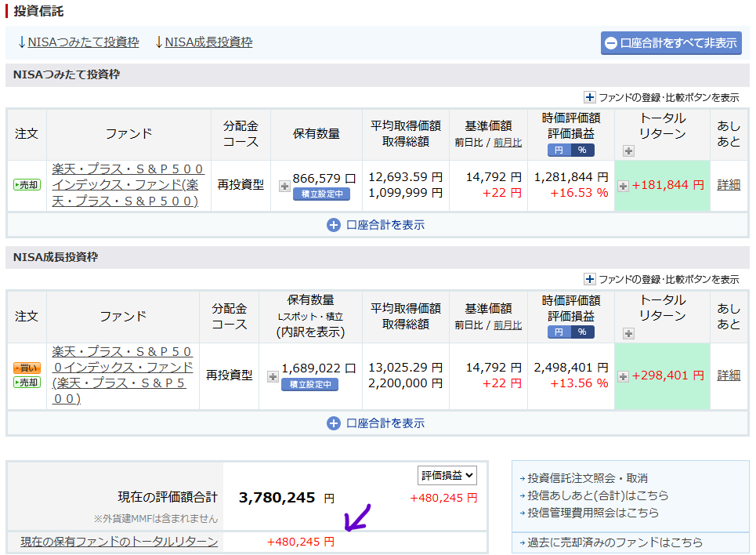Image resolution: width=756 pixels, height=555 pixels.
Task: Open 過去に売却済みのファンドはこちら link
Action: click(615, 542)
